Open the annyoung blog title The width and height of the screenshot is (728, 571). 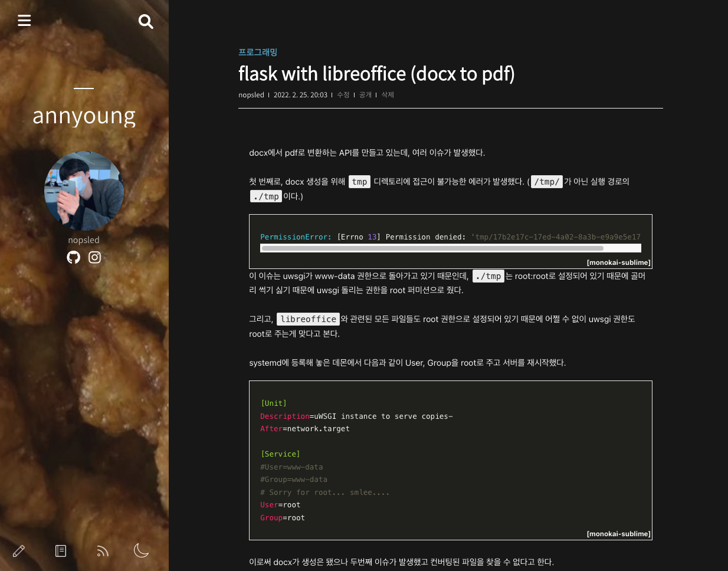click(84, 116)
